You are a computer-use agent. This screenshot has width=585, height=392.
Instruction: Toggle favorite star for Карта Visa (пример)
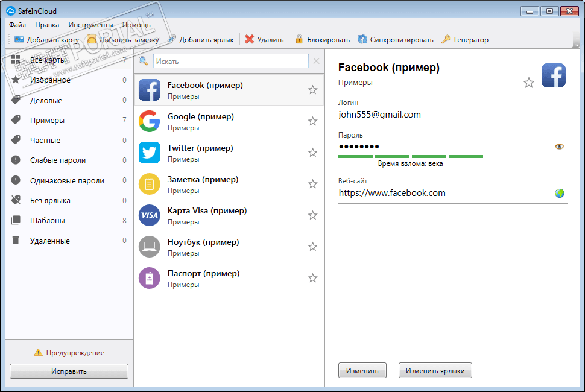(312, 215)
